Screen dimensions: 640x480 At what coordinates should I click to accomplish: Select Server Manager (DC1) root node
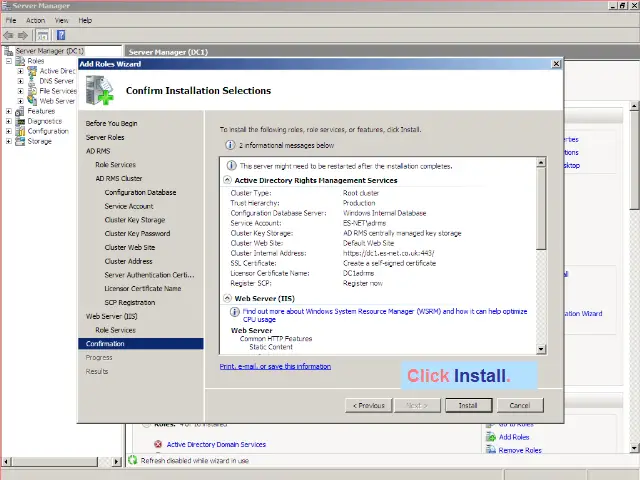(x=49, y=51)
